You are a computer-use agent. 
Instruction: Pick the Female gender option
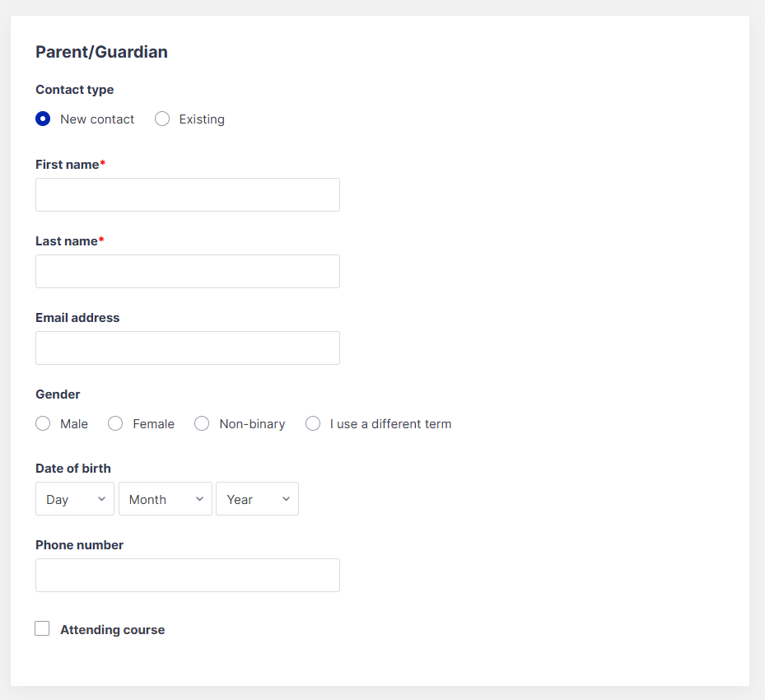tap(115, 423)
